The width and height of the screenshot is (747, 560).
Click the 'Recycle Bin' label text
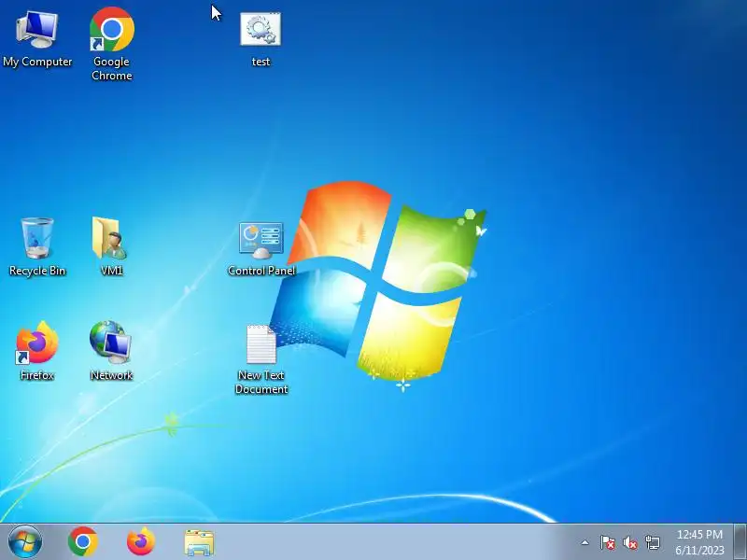tap(37, 271)
